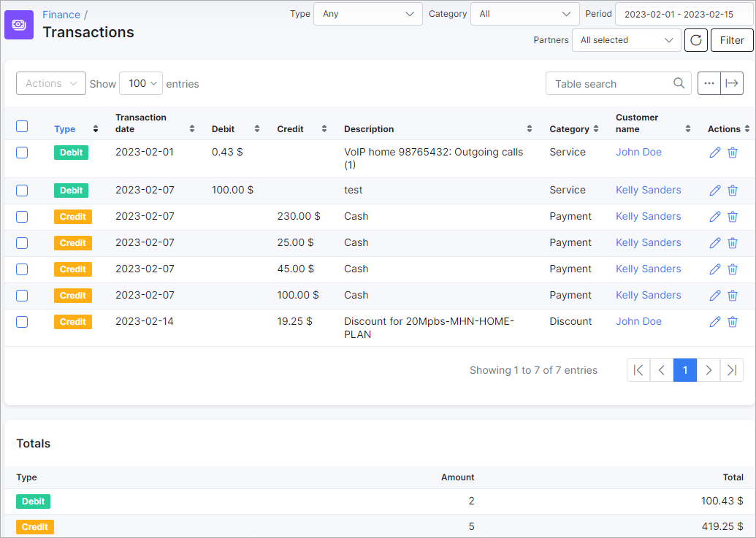Select all transactions with the header checkbox
The image size is (756, 538).
[22, 126]
